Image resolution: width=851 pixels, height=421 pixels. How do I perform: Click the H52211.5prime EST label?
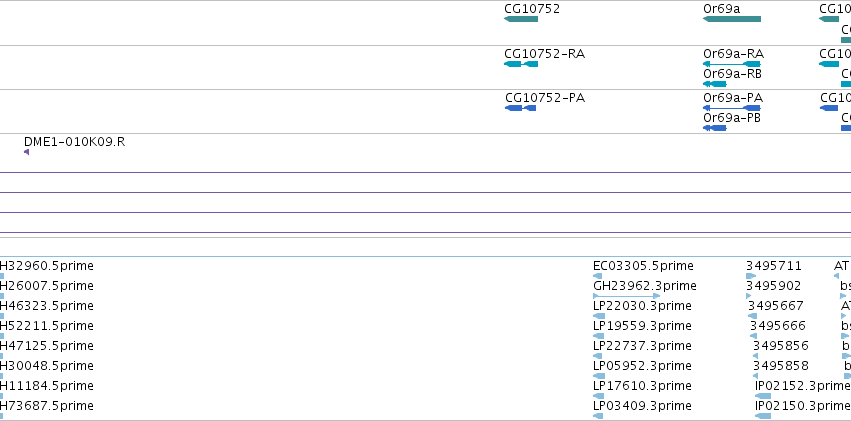pyautogui.click(x=47, y=326)
